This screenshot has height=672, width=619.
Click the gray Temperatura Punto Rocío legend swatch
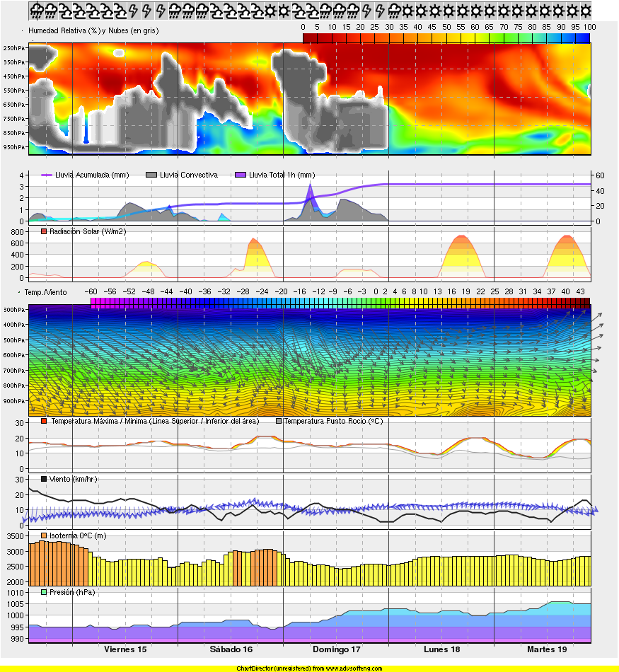[279, 421]
